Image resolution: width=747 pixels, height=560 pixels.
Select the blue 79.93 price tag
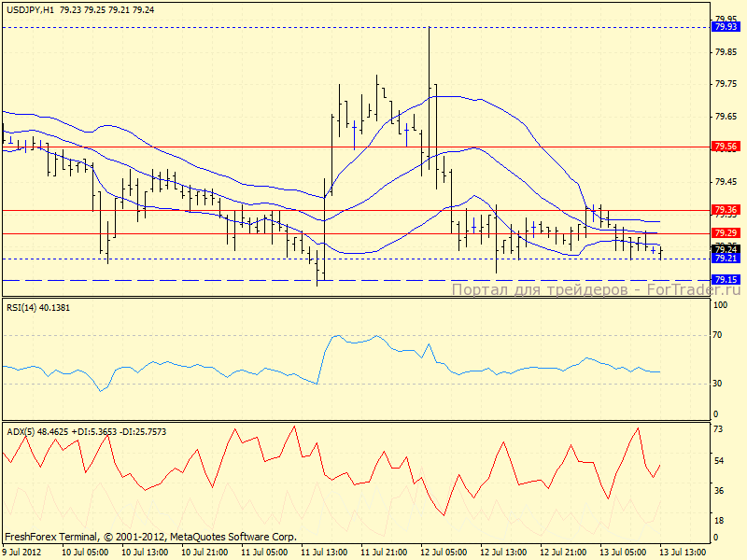(726, 27)
